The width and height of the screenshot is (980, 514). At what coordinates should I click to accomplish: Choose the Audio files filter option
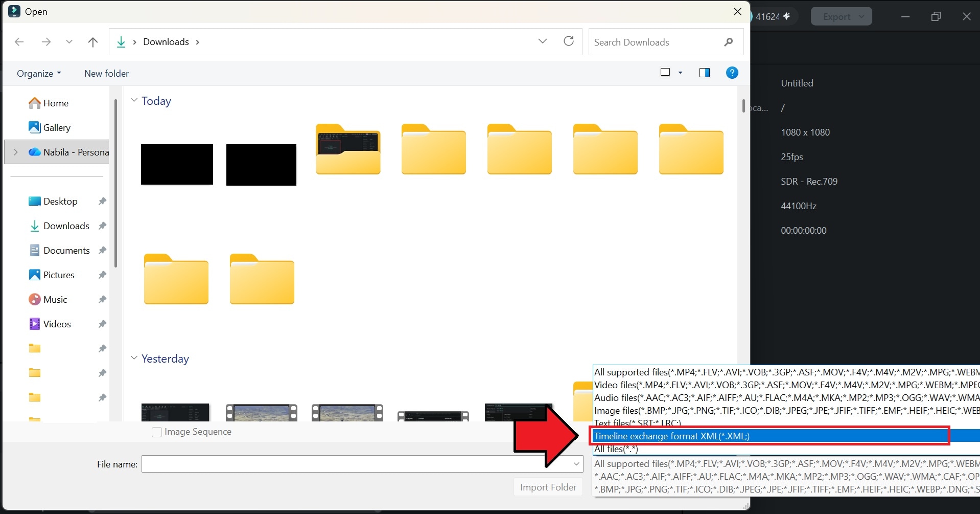pos(786,397)
